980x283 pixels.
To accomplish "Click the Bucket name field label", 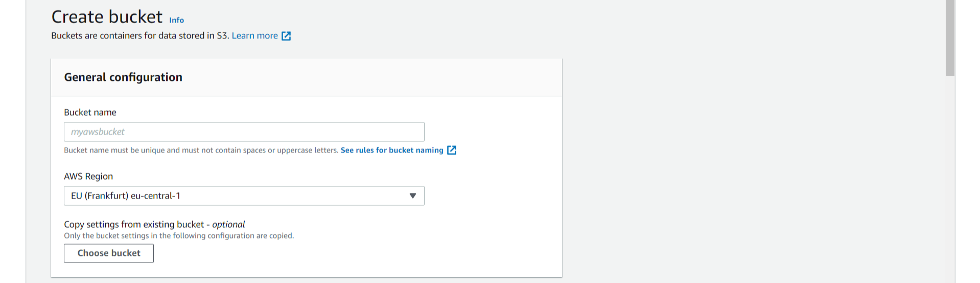I will (90, 112).
